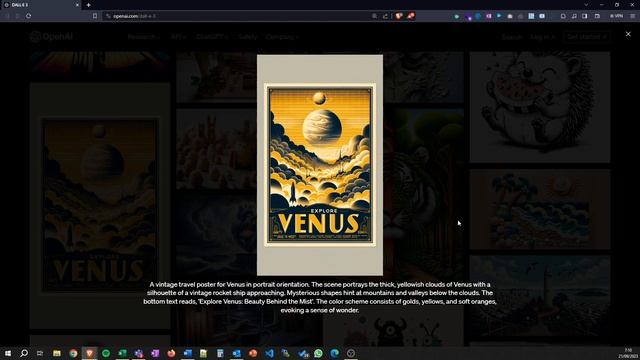640x360 pixels.
Task: Open the Calculator icon on taskbar
Action: (220, 353)
